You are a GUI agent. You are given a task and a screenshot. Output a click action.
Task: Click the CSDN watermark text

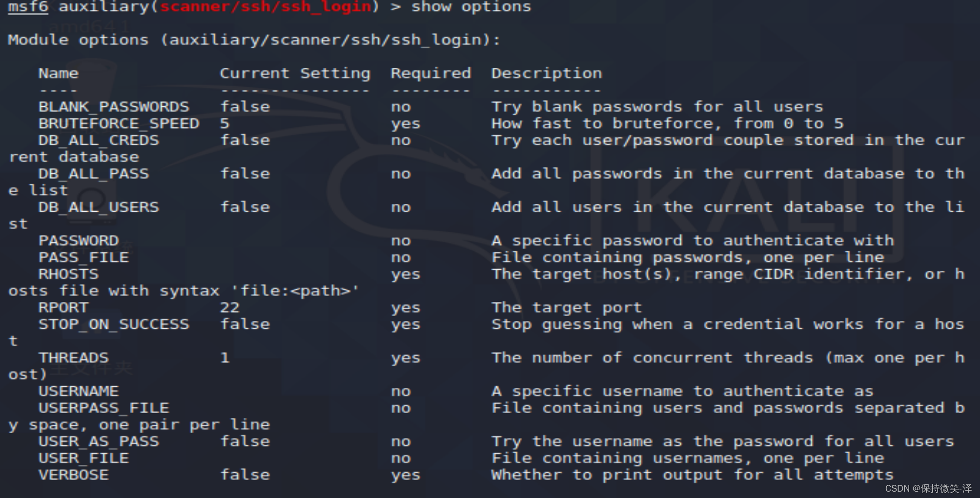(928, 488)
